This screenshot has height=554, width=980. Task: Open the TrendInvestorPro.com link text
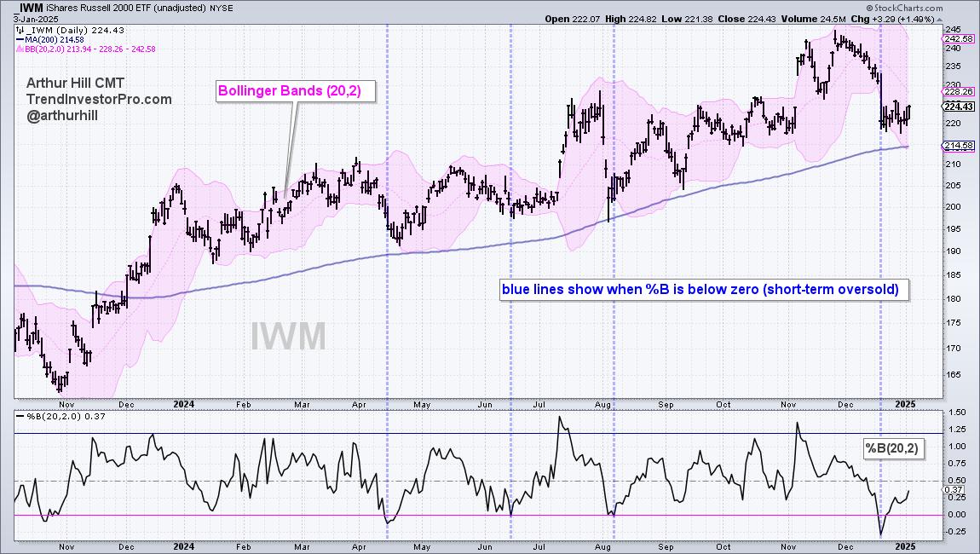pos(99,100)
